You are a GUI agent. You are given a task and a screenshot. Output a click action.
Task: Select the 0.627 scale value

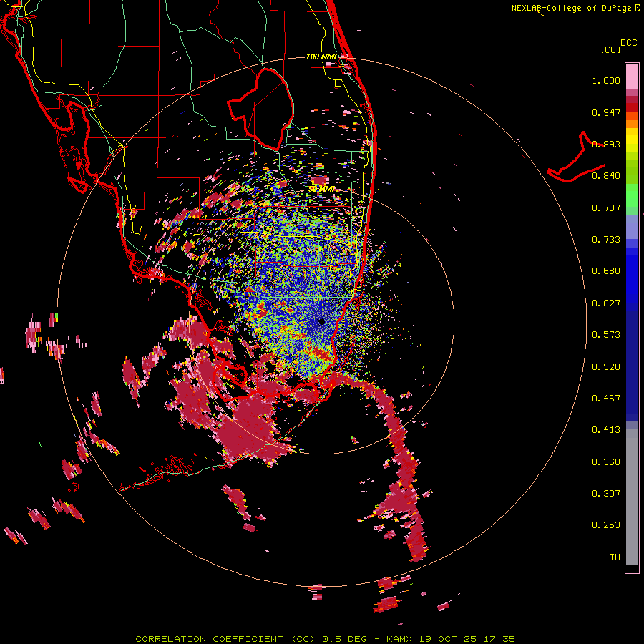click(606, 303)
